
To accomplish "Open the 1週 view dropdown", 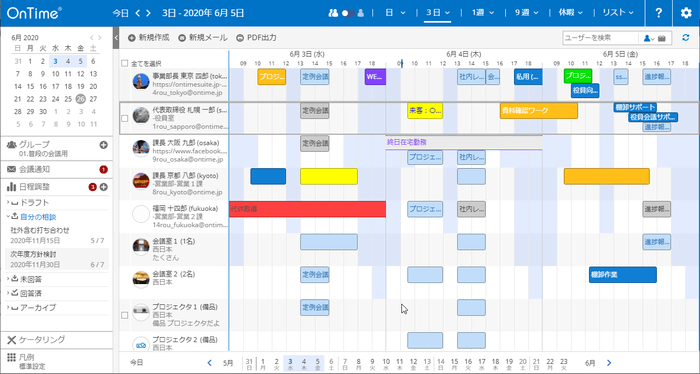I will 483,13.
